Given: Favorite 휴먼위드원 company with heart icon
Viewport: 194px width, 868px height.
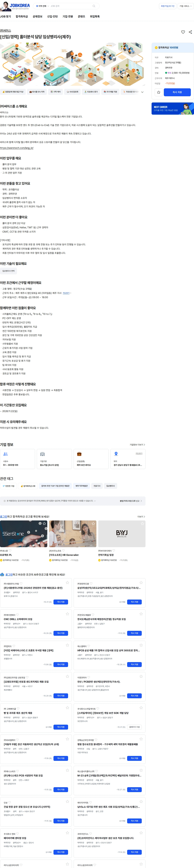Looking at the screenshot, I should (91, 583).
